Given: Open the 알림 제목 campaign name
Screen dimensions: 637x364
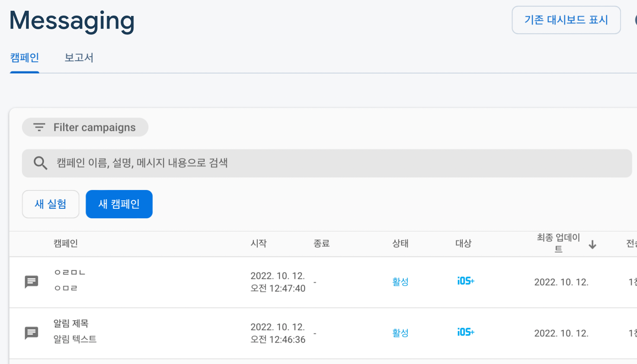Looking at the screenshot, I should pos(71,323).
